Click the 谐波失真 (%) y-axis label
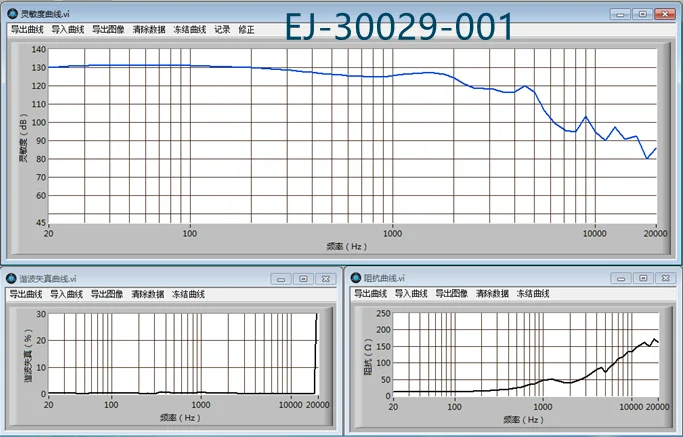 [x=28, y=356]
